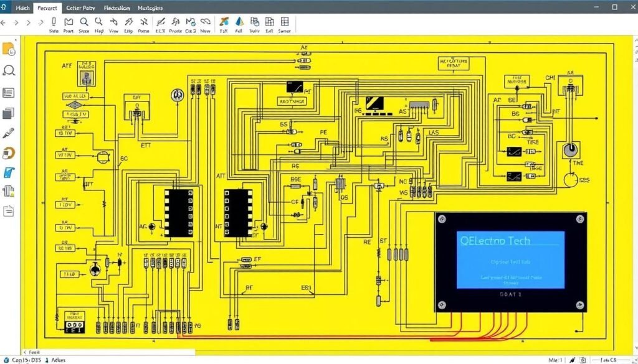Select the marker pen sidebar tool
The height and width of the screenshot is (364, 638).
(x=9, y=133)
